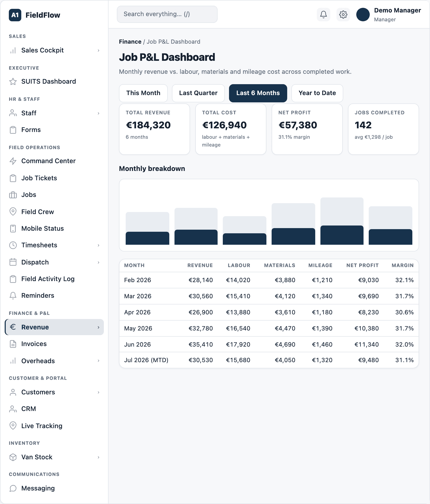Expand the Timesheets submenu chevron
Viewport: 430px width, 504px height.
[x=98, y=245]
